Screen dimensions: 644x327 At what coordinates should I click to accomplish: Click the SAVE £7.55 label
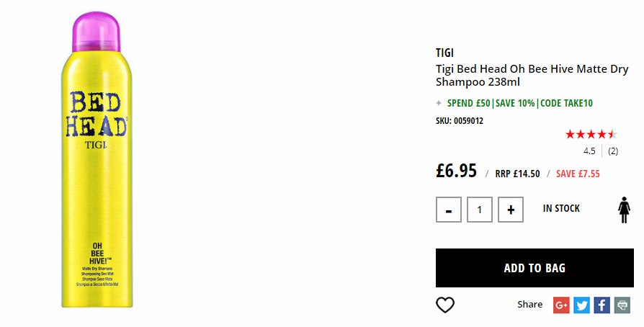[x=578, y=174]
